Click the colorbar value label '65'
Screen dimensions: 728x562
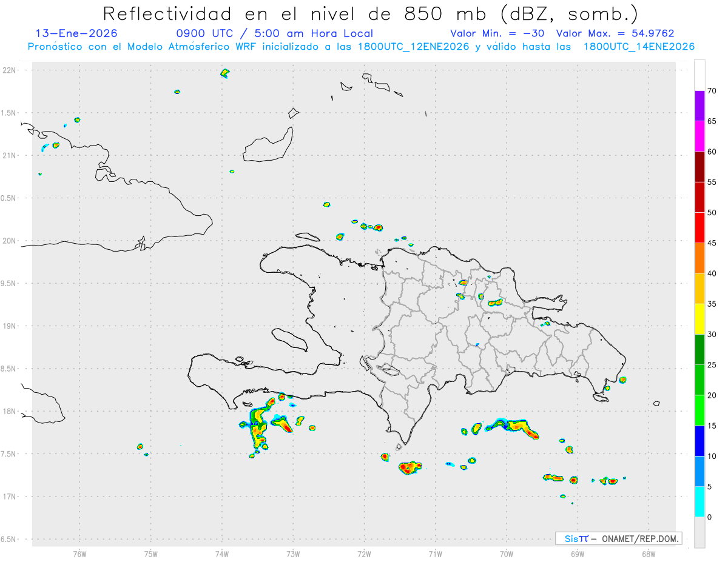point(712,121)
